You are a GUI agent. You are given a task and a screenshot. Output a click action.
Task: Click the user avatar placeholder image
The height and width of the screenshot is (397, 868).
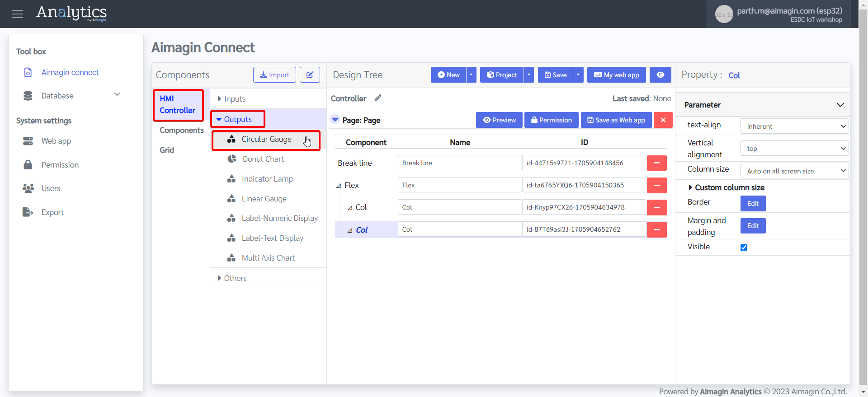tap(724, 14)
